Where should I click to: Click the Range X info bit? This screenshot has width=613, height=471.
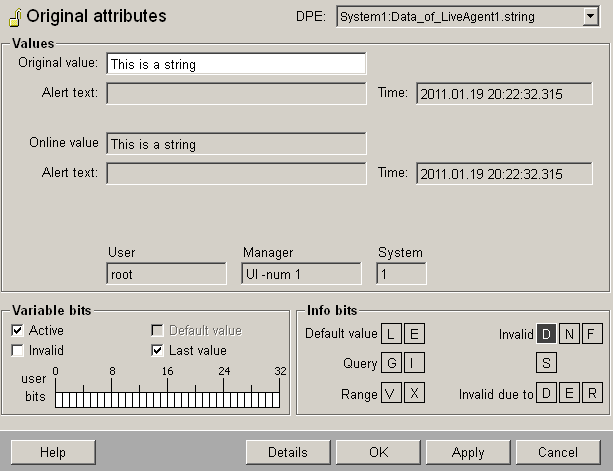[x=413, y=393]
